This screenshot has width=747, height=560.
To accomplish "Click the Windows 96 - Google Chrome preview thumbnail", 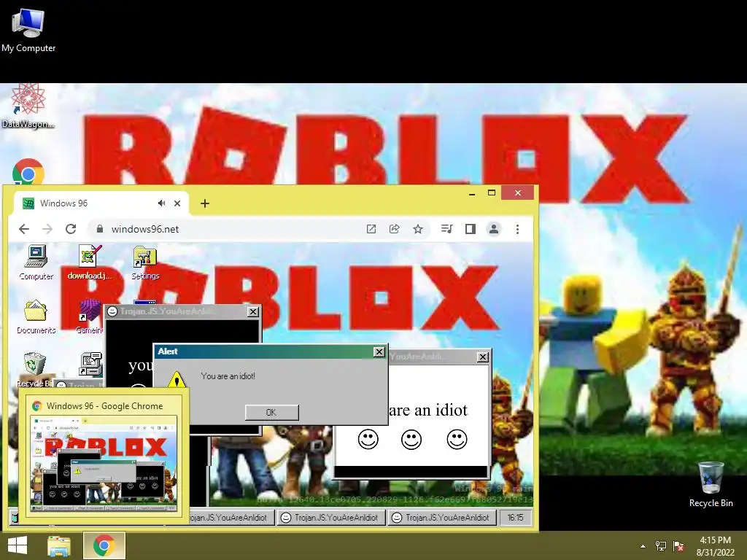I will click(104, 463).
